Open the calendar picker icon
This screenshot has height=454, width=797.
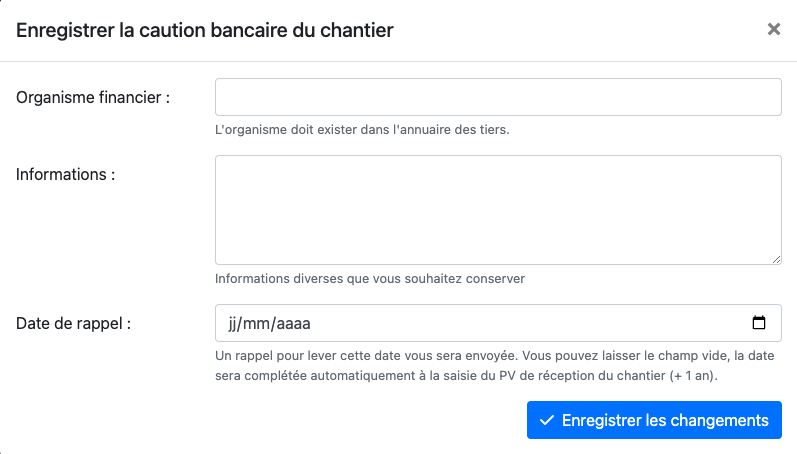click(759, 323)
